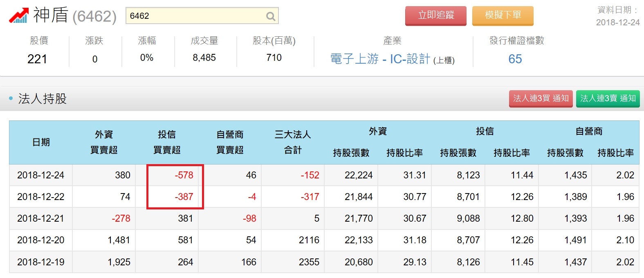Click the -317 three-institution total

[310, 197]
